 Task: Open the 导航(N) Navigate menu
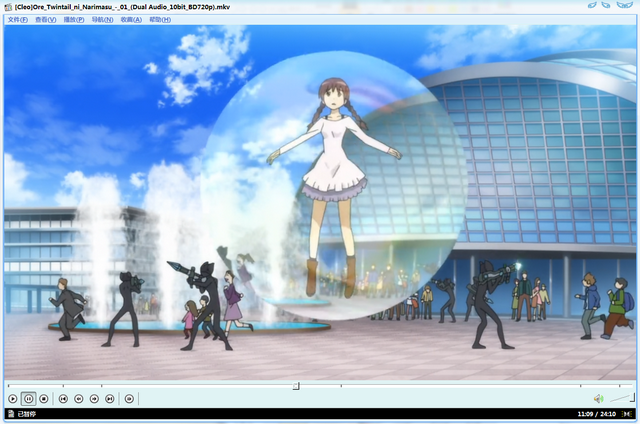(x=102, y=20)
